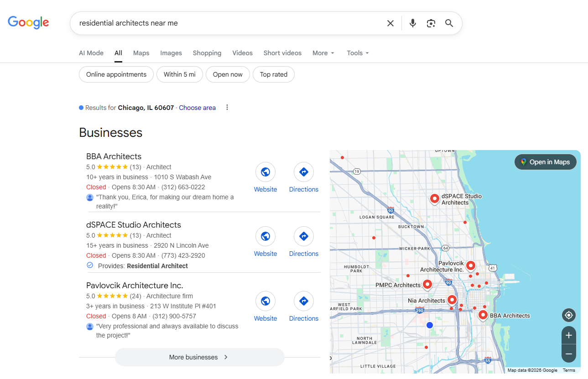Click the PMPC Architects map pin
The width and height of the screenshot is (588, 379).
427,284
